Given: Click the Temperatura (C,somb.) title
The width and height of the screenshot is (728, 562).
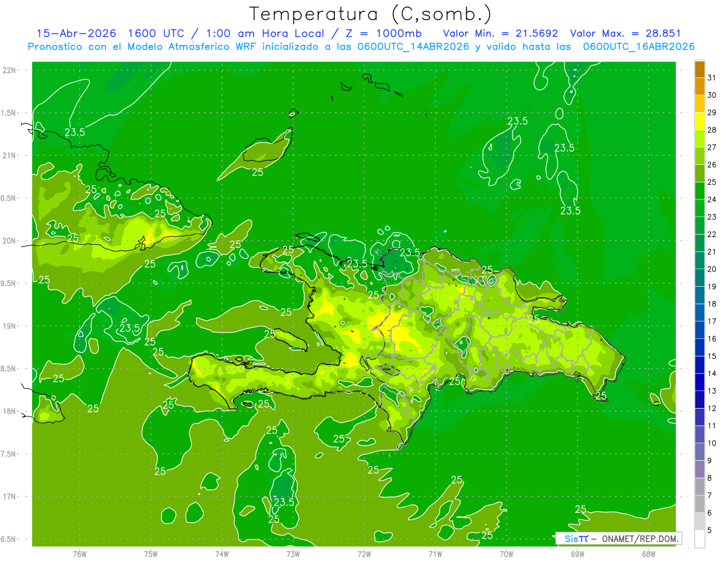Looking at the screenshot, I should point(371,13).
